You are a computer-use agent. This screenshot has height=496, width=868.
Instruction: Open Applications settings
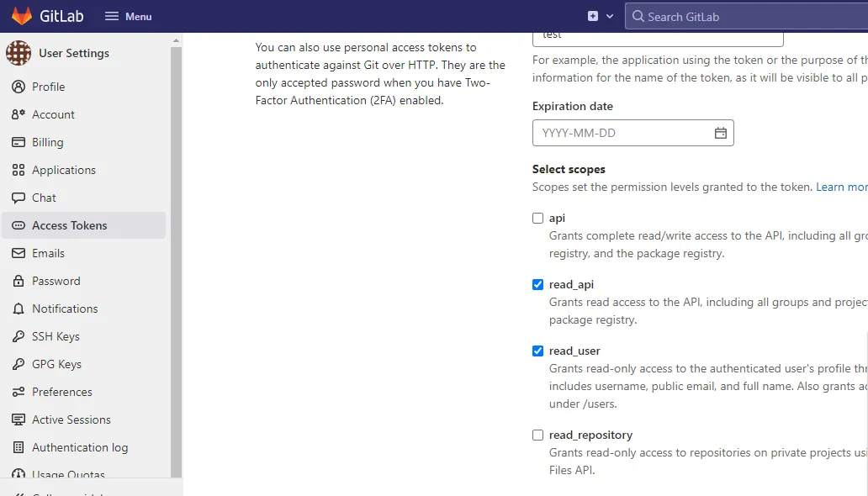click(84, 170)
